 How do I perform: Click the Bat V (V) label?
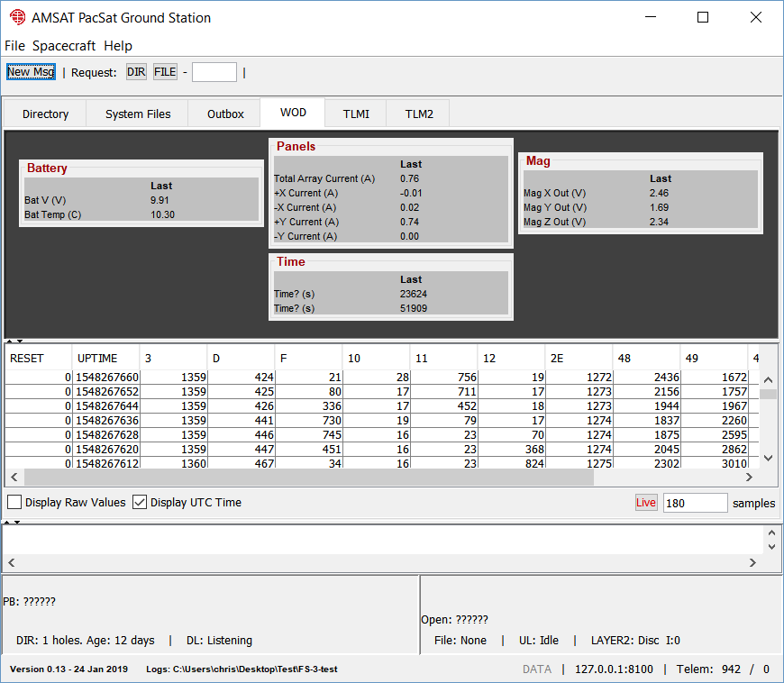point(45,200)
